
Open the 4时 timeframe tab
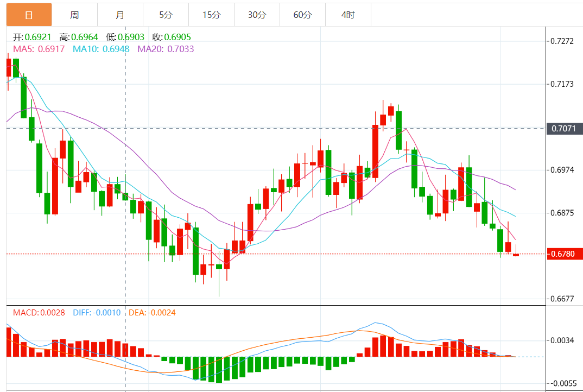tap(348, 15)
